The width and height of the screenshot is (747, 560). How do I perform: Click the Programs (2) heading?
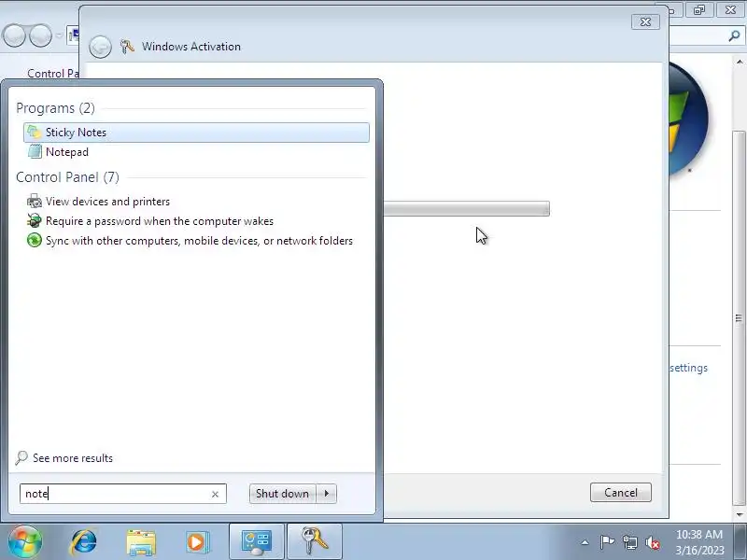[55, 108]
